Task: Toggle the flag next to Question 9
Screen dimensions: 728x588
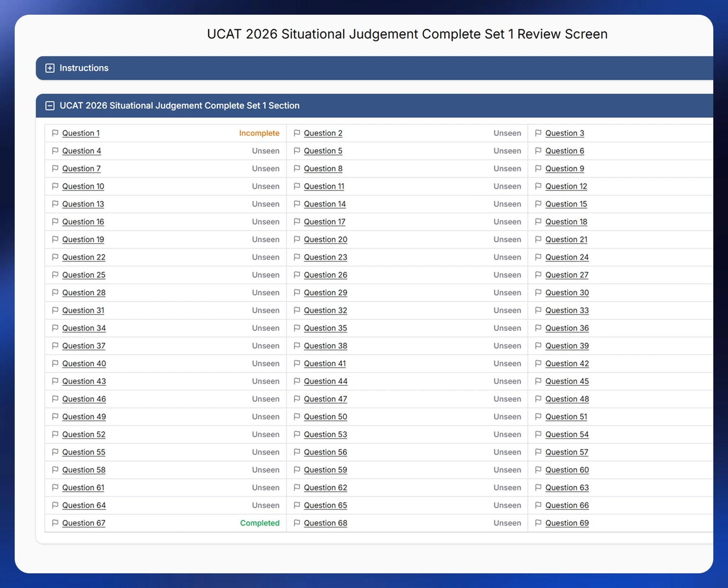Action: pos(538,169)
